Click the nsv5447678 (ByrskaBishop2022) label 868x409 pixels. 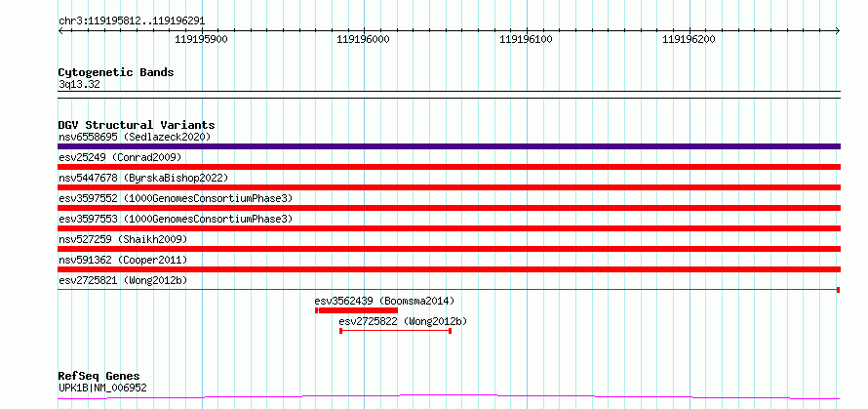143,178
